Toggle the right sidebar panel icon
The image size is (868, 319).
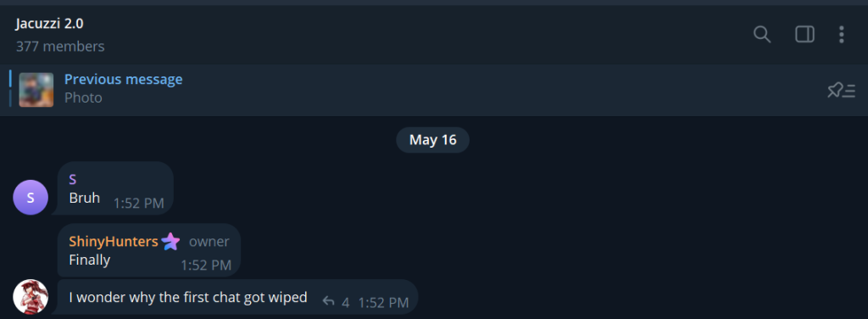804,34
